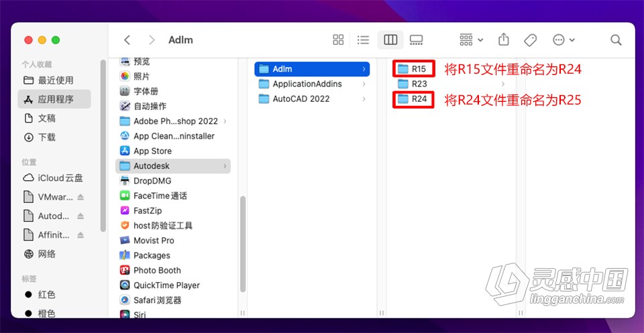Zoom the Finder window (green button)
Image resolution: width=644 pixels, height=333 pixels.
(56, 40)
